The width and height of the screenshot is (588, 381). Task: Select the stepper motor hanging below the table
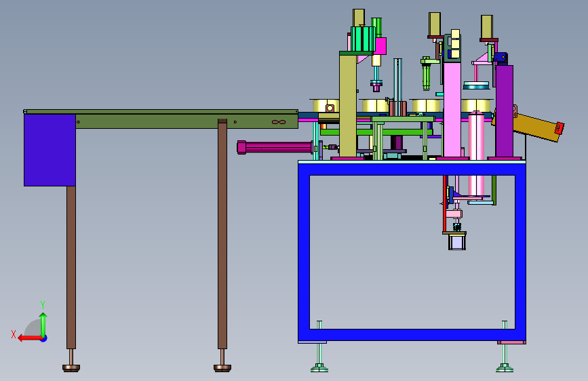coord(456,242)
